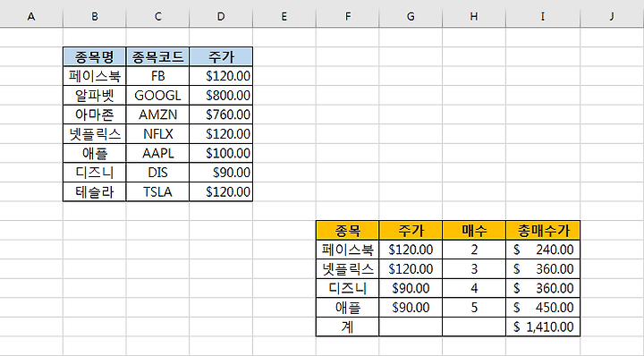Click the blue 종목코드 header cell

(x=157, y=56)
